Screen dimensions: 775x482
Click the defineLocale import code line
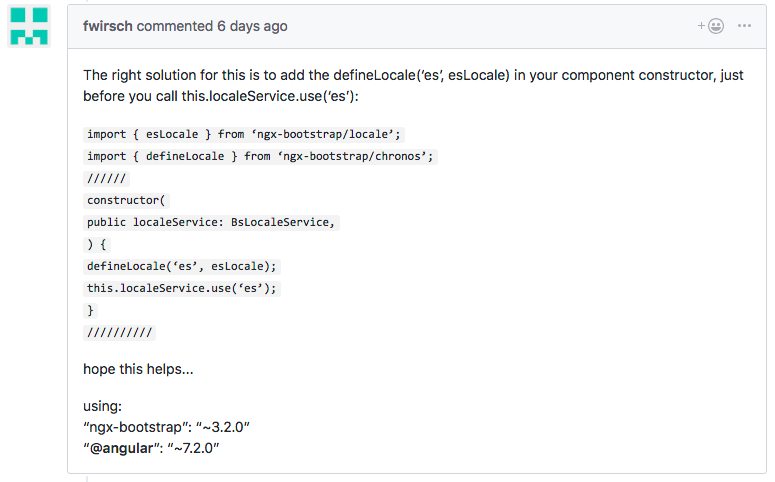[262, 156]
